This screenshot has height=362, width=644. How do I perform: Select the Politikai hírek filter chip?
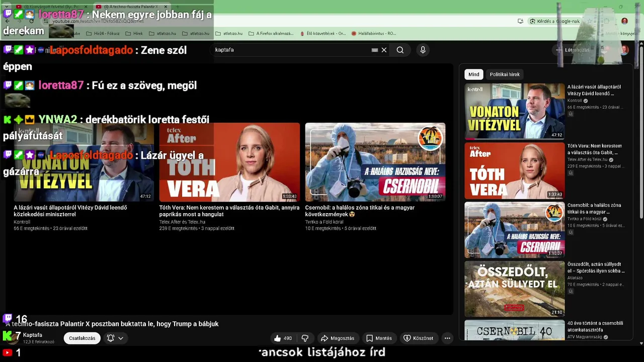(505, 74)
